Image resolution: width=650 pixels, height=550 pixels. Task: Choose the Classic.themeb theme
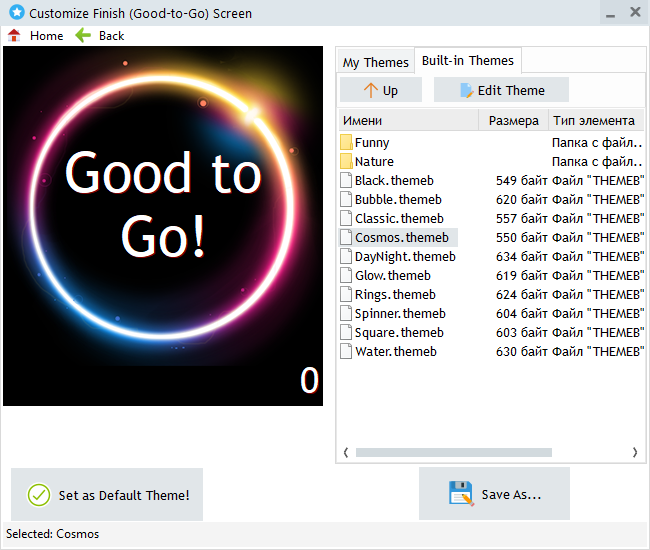(398, 219)
